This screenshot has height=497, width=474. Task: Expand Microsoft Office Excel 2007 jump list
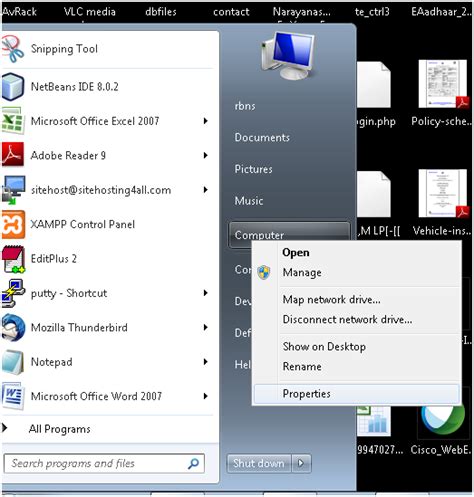pos(206,121)
